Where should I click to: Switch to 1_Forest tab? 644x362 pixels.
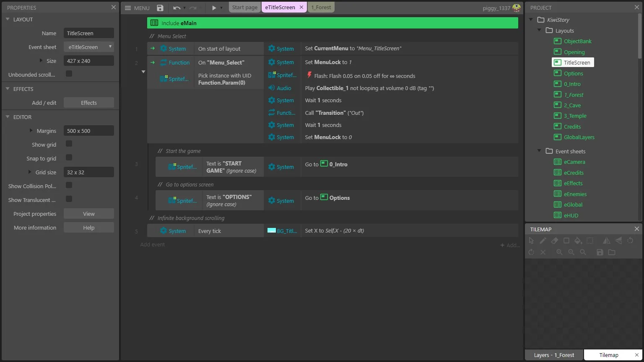pyautogui.click(x=321, y=8)
